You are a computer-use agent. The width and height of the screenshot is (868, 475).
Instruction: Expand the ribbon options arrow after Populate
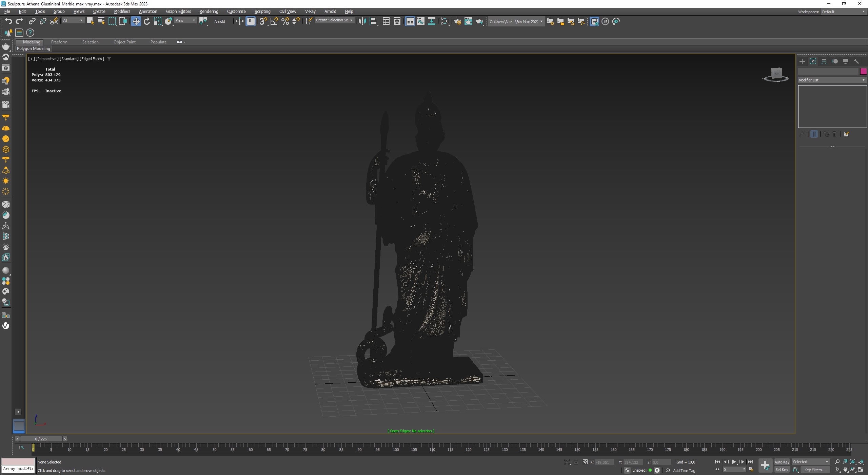pyautogui.click(x=184, y=42)
